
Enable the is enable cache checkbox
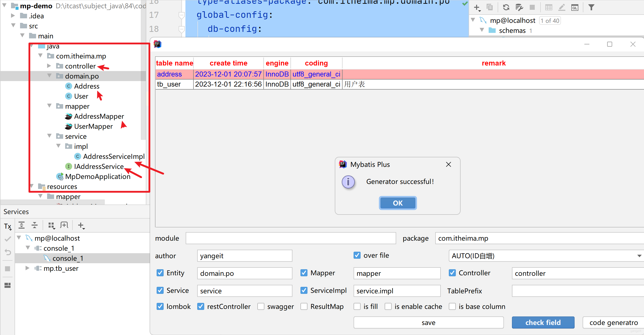[388, 306]
